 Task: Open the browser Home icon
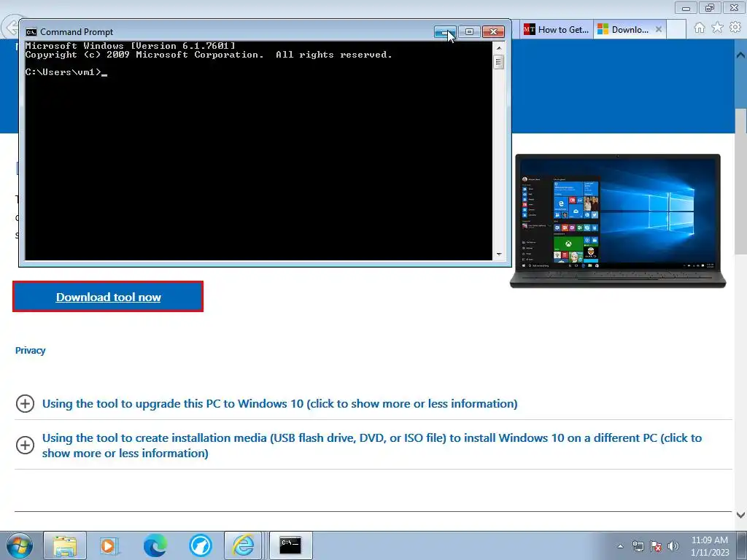pyautogui.click(x=700, y=28)
